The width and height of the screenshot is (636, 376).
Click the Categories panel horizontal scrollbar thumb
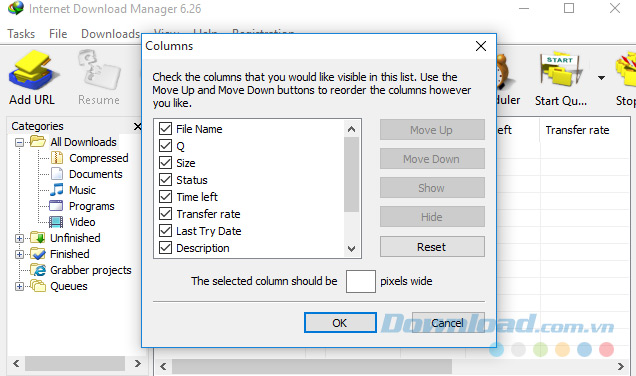tap(75, 363)
